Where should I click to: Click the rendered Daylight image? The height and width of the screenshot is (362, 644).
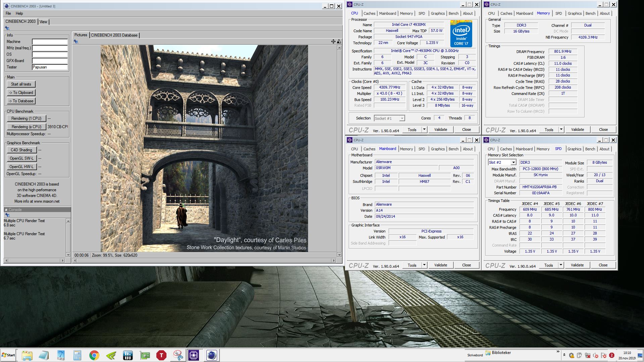pos(204,149)
